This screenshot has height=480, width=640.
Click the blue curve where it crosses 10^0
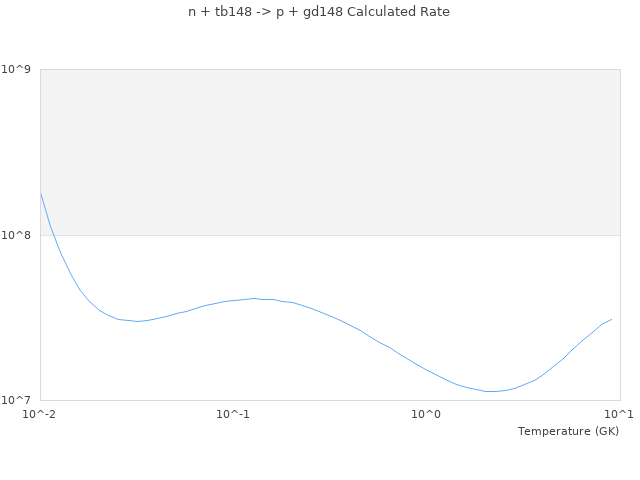click(x=427, y=369)
